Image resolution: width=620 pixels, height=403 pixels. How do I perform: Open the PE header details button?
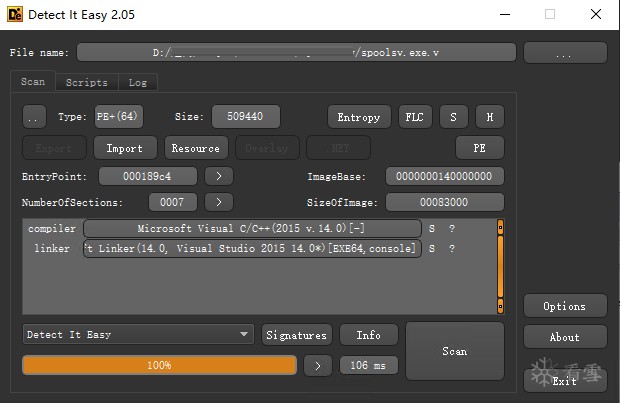click(x=480, y=148)
